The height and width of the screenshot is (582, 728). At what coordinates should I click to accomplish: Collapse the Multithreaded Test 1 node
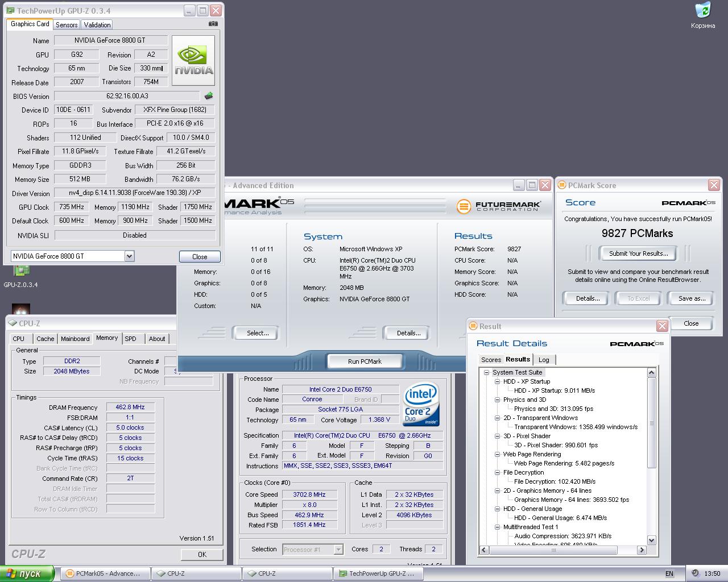[497, 527]
